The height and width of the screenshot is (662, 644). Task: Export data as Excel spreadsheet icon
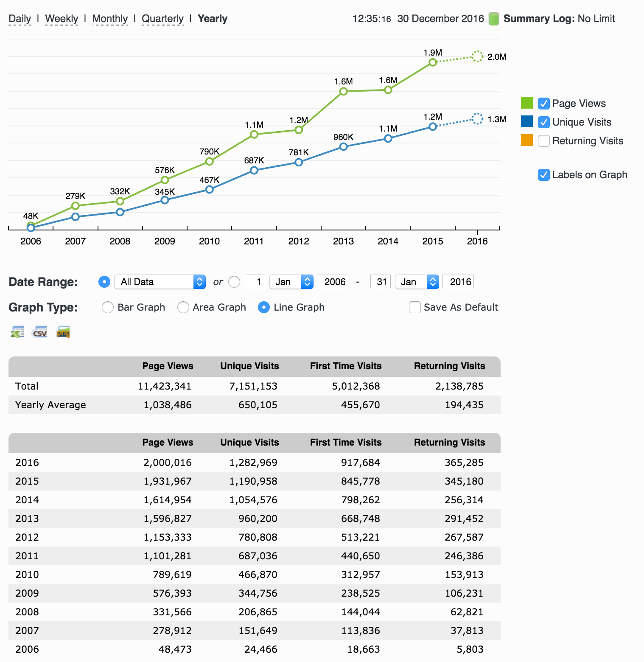pyautogui.click(x=17, y=332)
